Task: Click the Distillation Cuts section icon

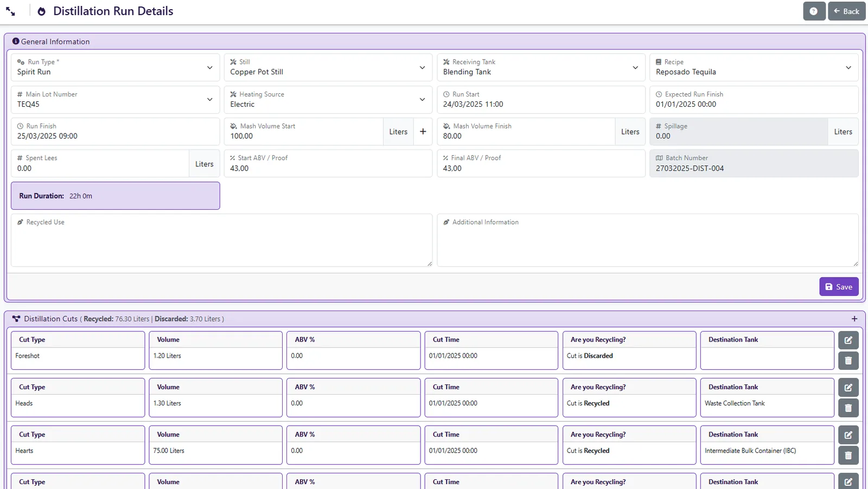Action: pyautogui.click(x=16, y=319)
